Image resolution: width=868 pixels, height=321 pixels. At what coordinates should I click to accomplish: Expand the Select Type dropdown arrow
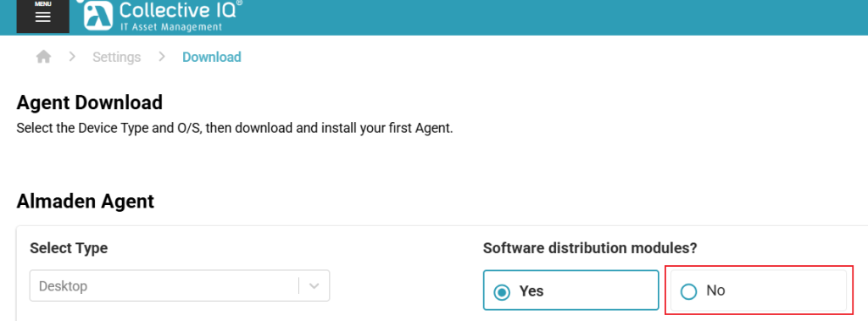(314, 286)
